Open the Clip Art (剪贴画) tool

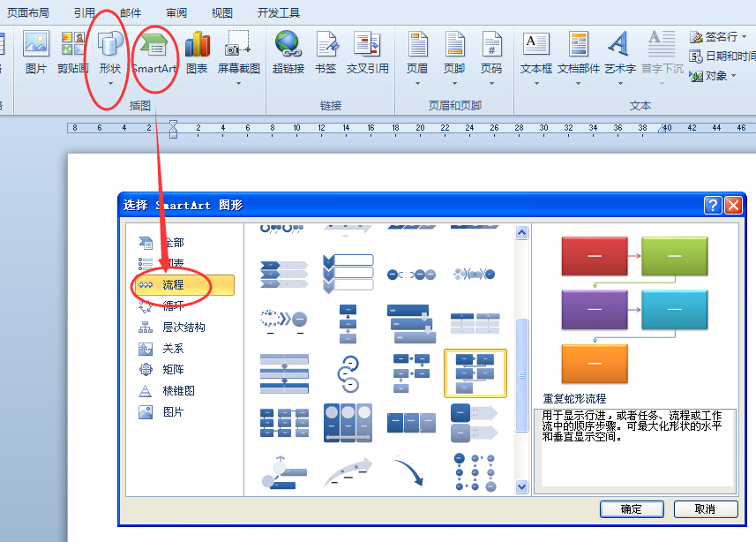click(x=73, y=52)
